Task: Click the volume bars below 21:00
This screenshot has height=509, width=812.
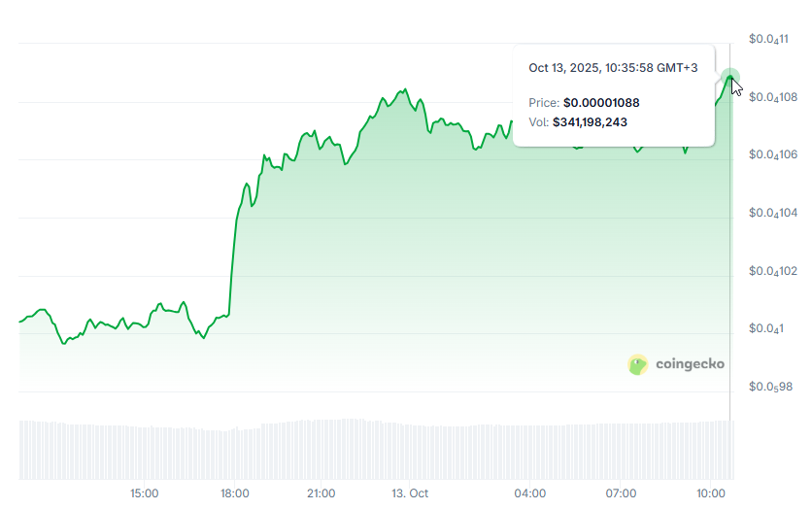Action: click(321, 449)
